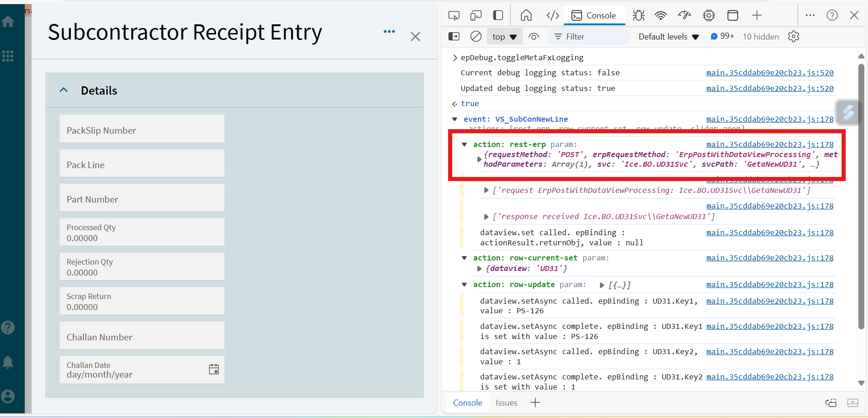Open the apps grid menu in sidebar
The width and height of the screenshot is (868, 418).
tap(8, 56)
